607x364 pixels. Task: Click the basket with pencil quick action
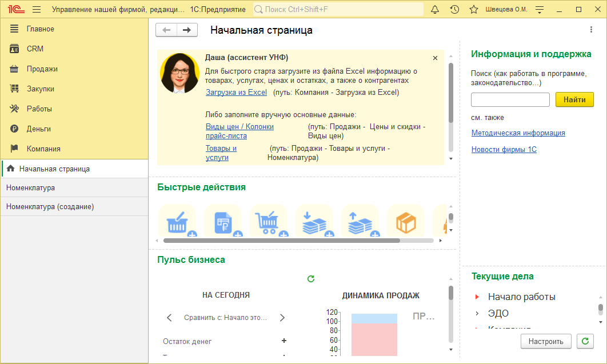(x=177, y=221)
